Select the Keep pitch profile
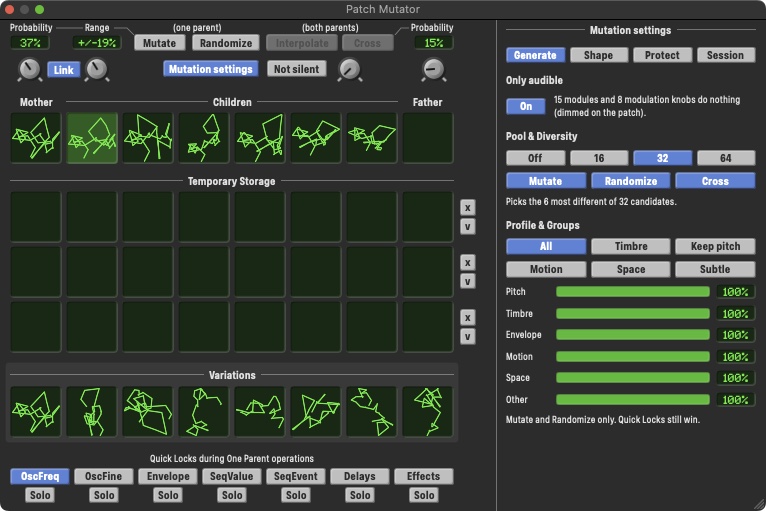Screen dimensions: 766x511 point(715,246)
